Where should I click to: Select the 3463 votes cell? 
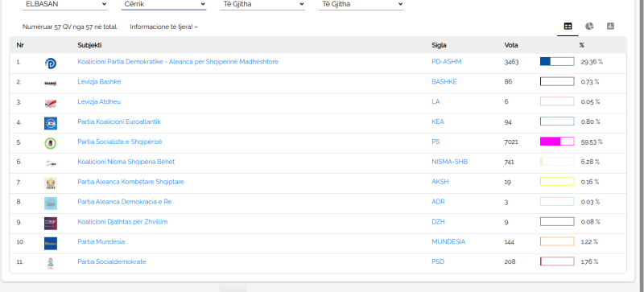coord(511,62)
